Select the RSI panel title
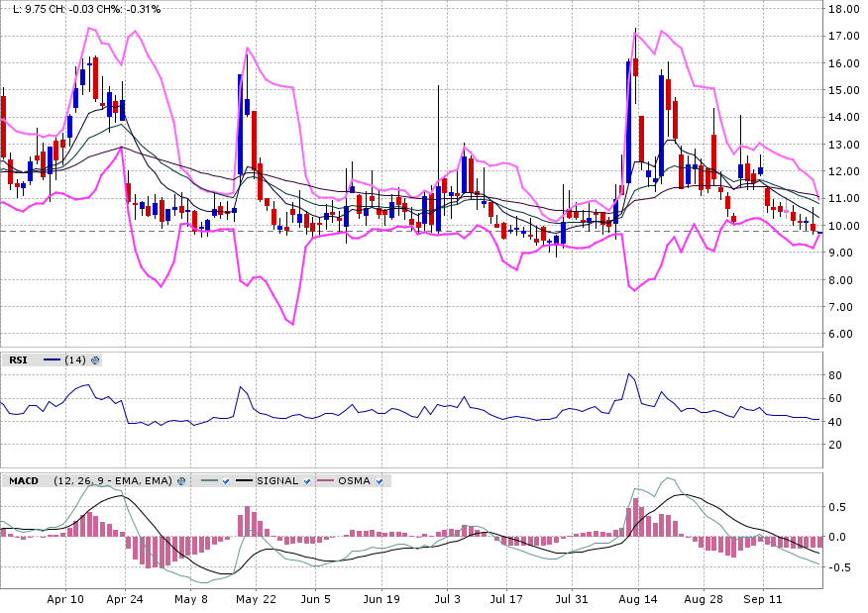The height and width of the screenshot is (613, 868). click(x=18, y=360)
